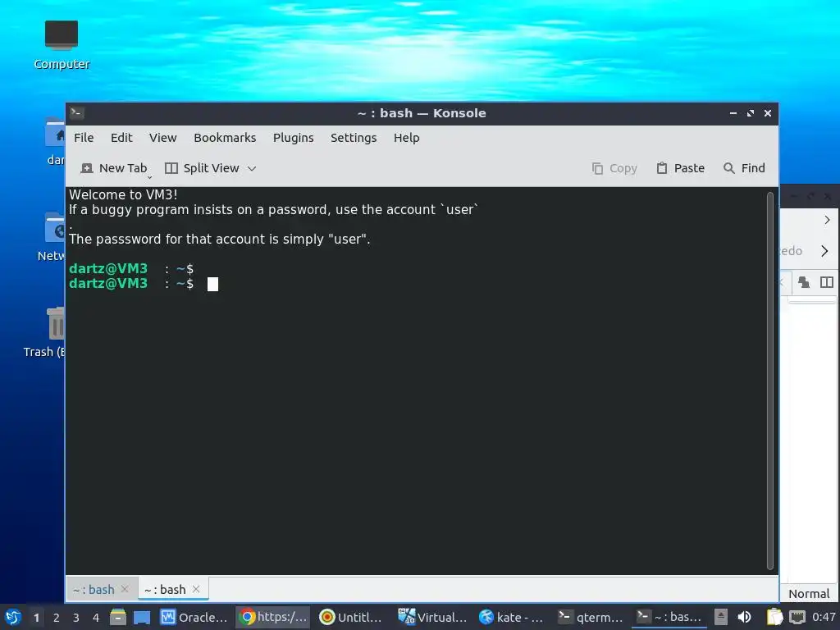Viewport: 840px width, 630px height.
Task: Open the Bookmarks menu
Action: tap(225, 138)
